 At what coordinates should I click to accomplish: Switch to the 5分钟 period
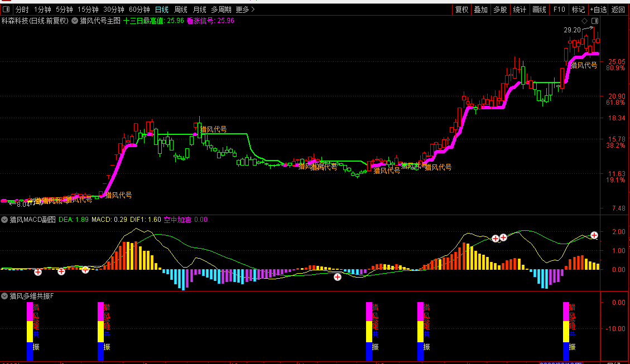[64, 9]
